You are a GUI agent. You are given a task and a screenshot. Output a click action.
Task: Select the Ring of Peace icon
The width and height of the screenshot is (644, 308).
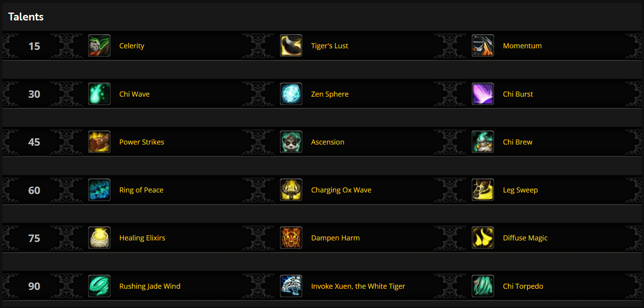(x=99, y=190)
